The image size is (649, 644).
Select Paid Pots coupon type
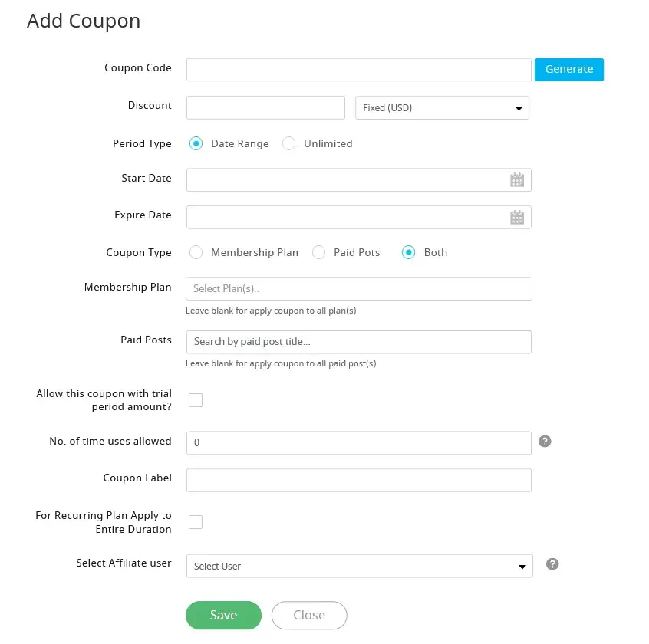pos(319,252)
